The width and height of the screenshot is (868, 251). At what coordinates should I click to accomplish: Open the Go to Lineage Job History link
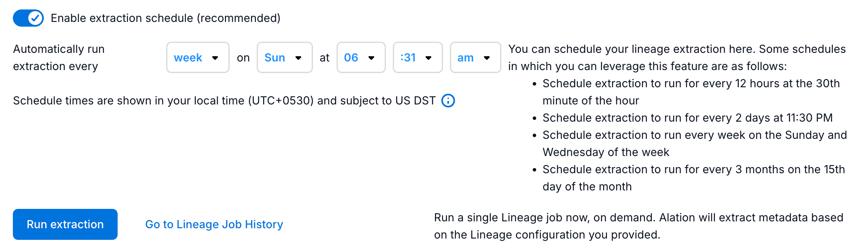[214, 224]
